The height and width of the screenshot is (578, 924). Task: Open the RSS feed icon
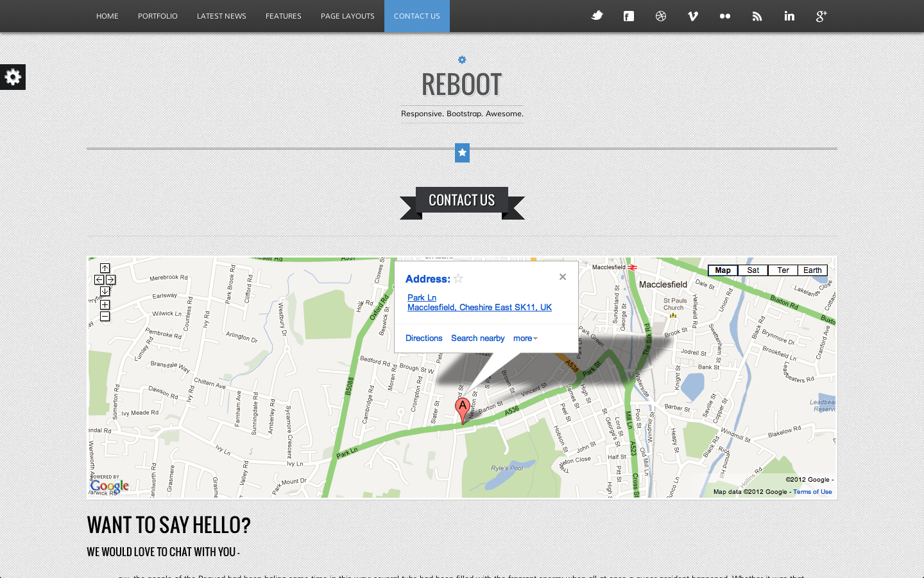(757, 16)
